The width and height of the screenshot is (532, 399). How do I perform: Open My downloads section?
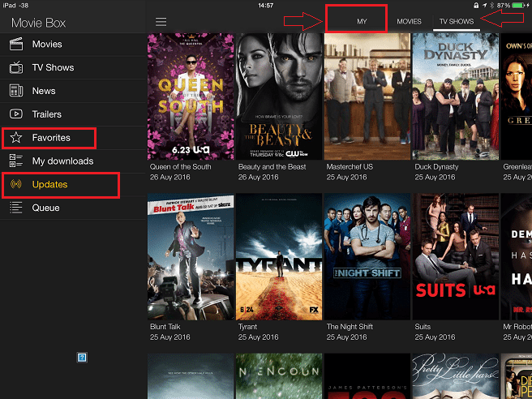coord(73,161)
